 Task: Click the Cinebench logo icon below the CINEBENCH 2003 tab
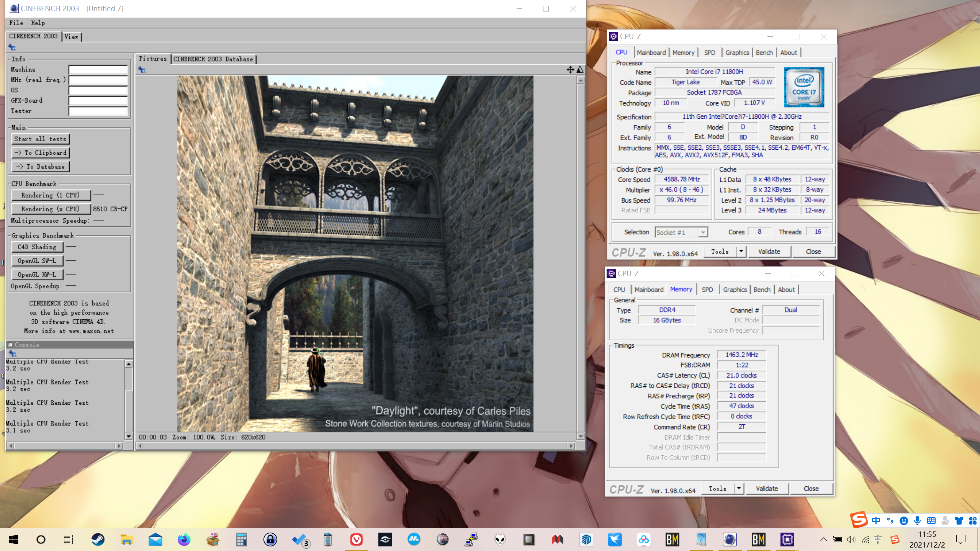click(12, 47)
